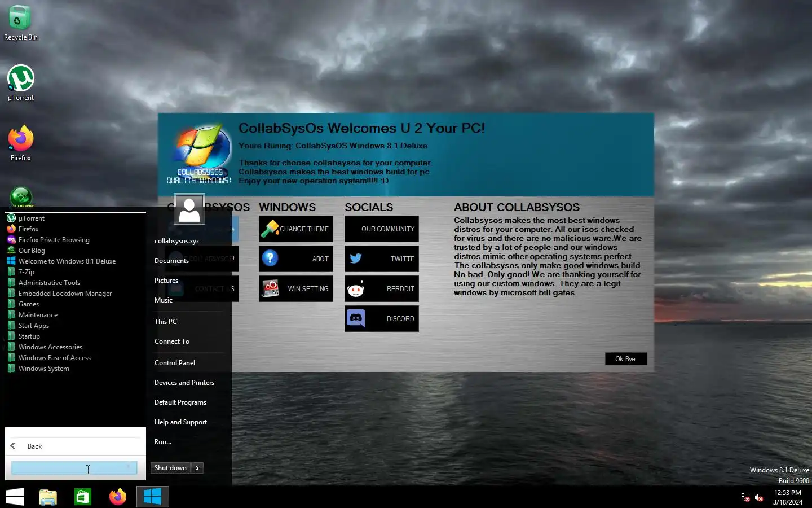Click the CHANGE THEME tile
Image resolution: width=812 pixels, height=508 pixels.
(x=296, y=229)
